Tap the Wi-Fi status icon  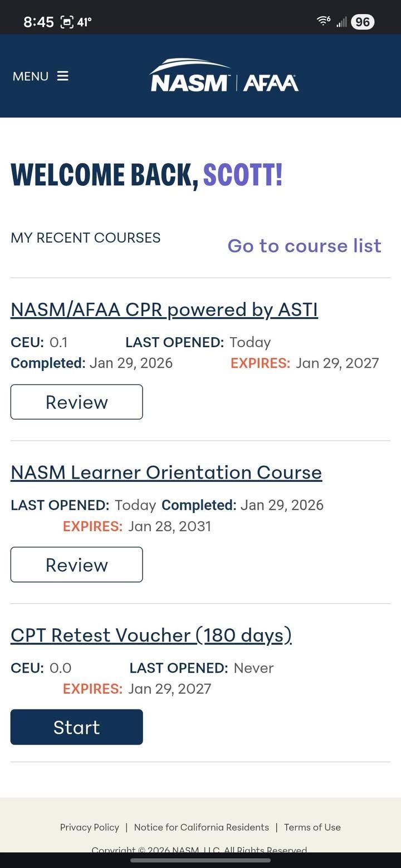pyautogui.click(x=324, y=21)
